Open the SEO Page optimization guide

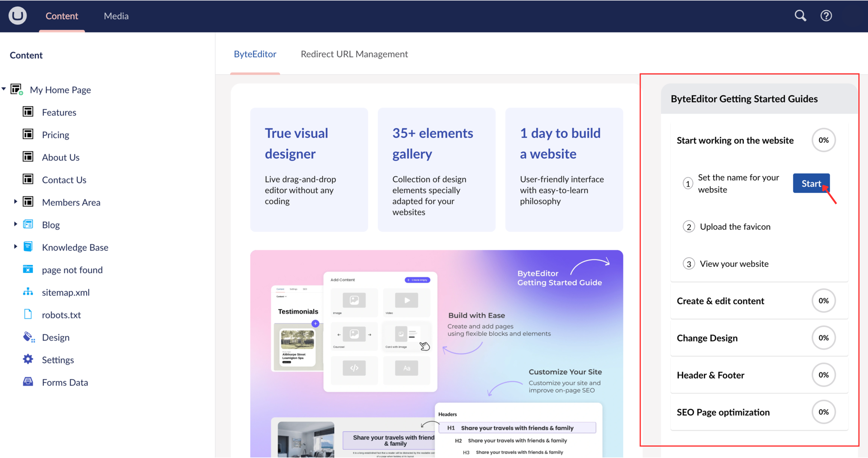(x=723, y=412)
